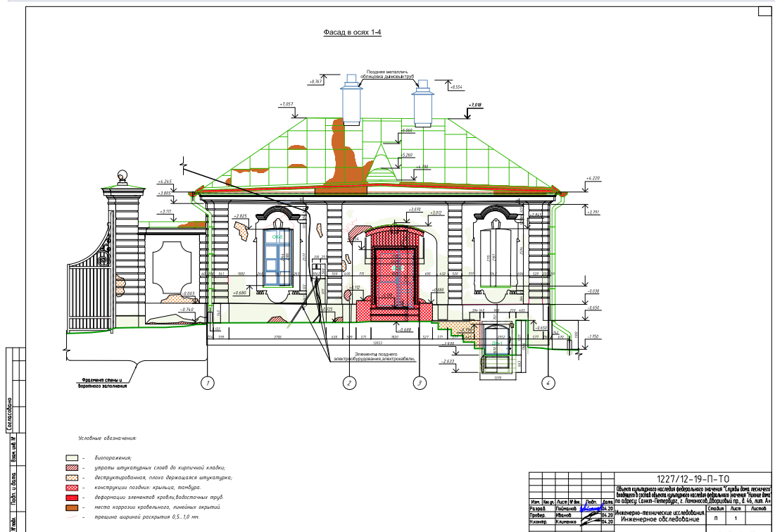Click the name "Пойманов" in the title block
This screenshot has height=532, width=775.
566,508
